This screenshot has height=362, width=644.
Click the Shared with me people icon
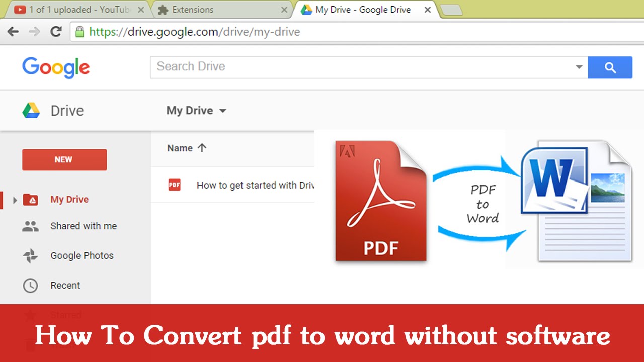pos(30,226)
